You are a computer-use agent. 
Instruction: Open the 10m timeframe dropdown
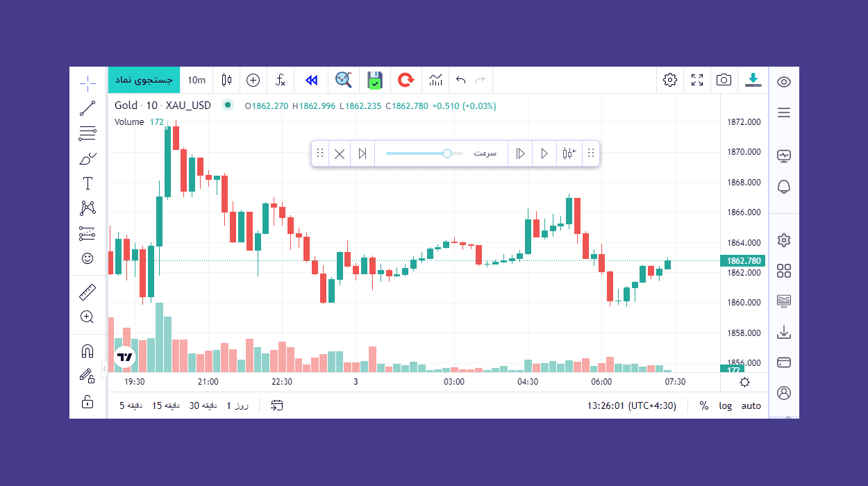pos(197,80)
